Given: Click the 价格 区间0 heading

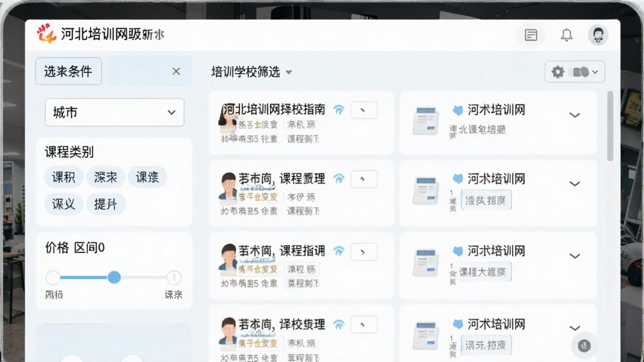Looking at the screenshot, I should 75,248.
